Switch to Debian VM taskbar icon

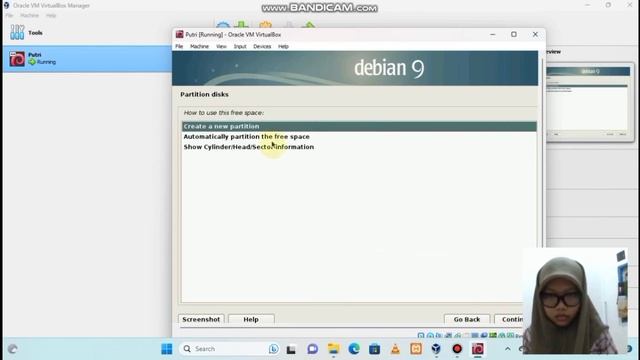[478, 349]
